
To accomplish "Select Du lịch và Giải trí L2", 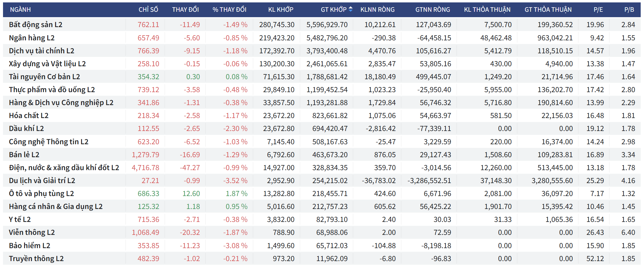I will pyautogui.click(x=42, y=181).
